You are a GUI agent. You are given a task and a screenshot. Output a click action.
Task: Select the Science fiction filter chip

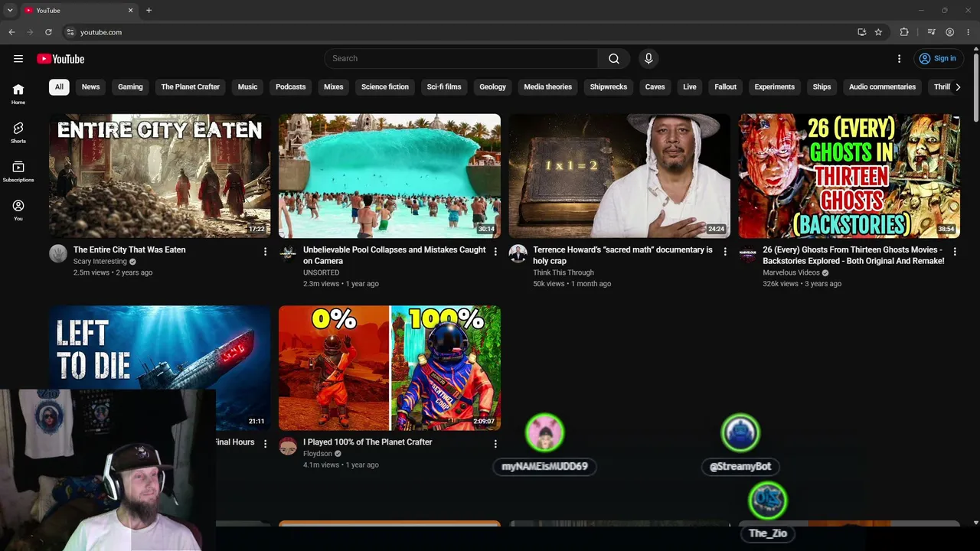(385, 87)
